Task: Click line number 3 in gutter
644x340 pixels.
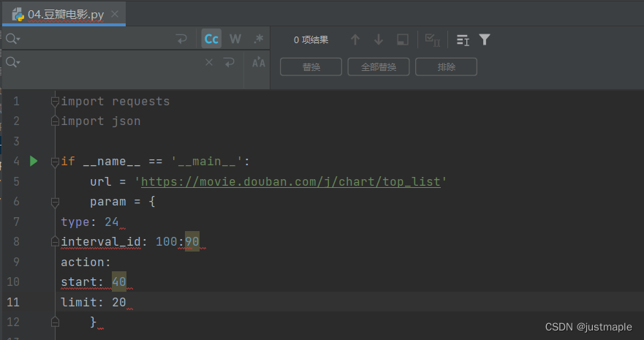Action: (16, 141)
